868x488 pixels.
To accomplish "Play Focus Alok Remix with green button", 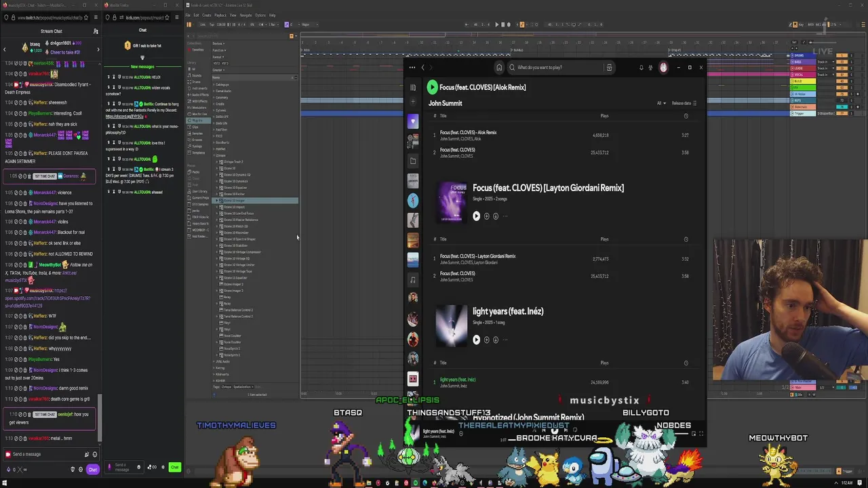I will click(432, 87).
